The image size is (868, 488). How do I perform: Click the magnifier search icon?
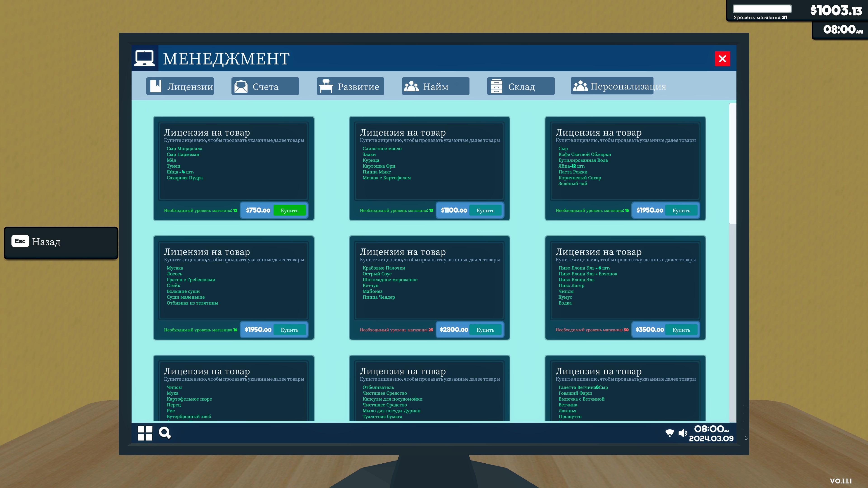pyautogui.click(x=165, y=433)
